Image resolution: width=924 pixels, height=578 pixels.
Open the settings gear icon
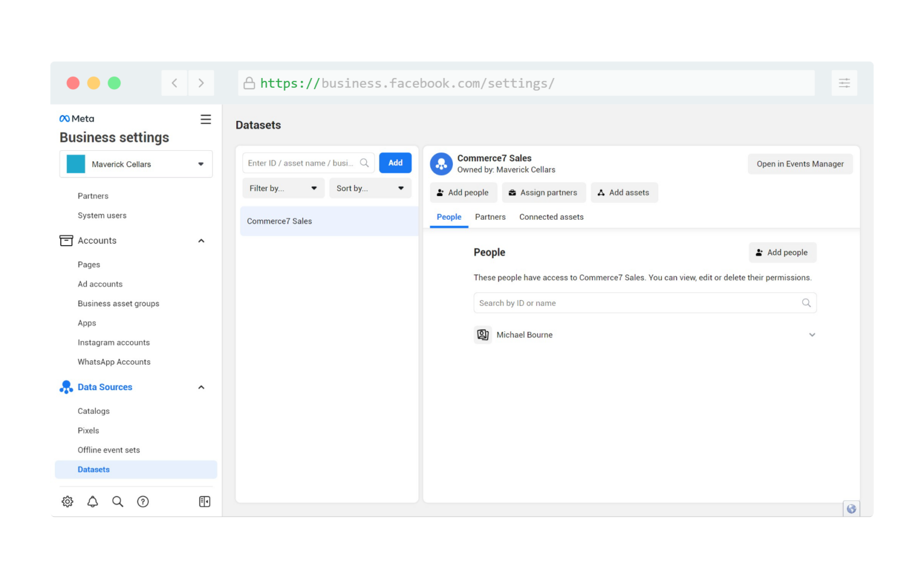68,502
